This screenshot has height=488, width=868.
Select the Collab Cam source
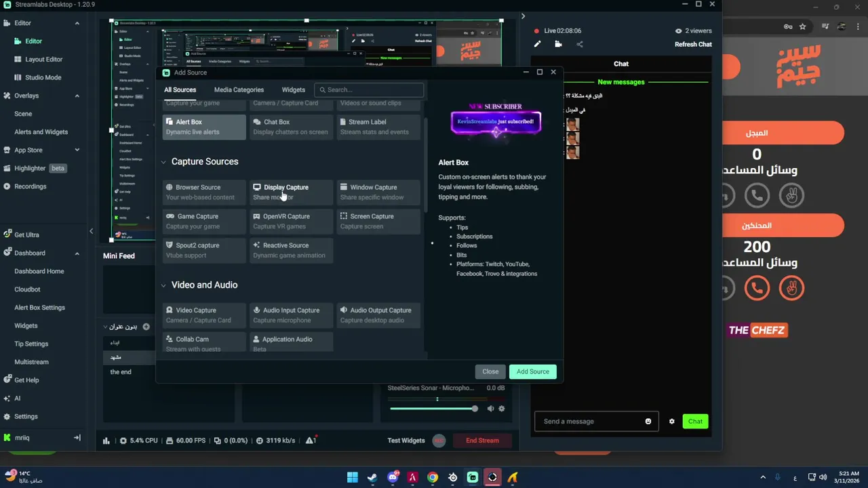click(x=204, y=342)
